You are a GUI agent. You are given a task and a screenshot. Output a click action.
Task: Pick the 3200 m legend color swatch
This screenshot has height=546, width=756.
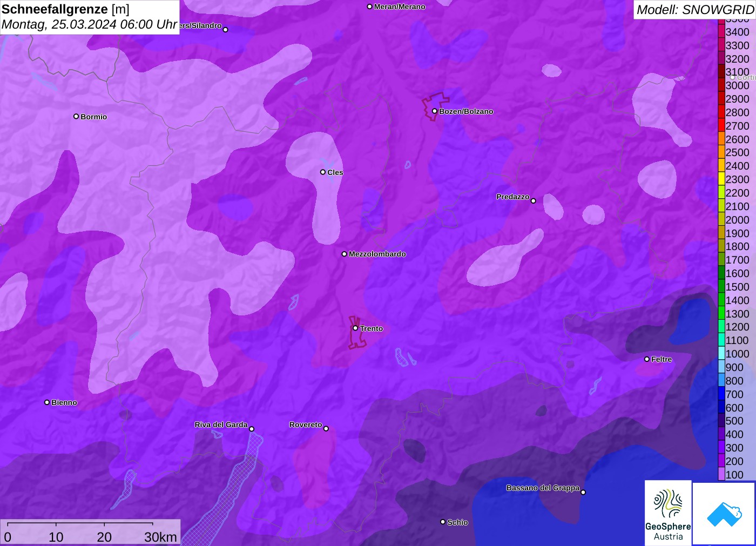(721, 58)
